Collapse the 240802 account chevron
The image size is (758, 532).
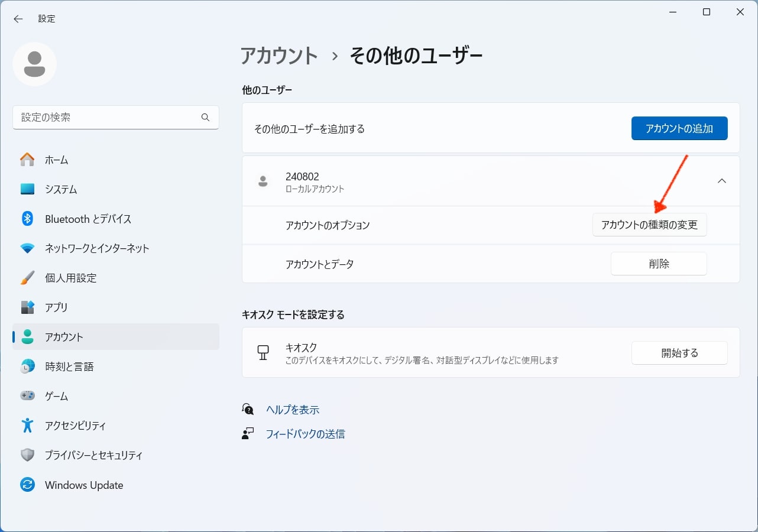click(x=722, y=181)
